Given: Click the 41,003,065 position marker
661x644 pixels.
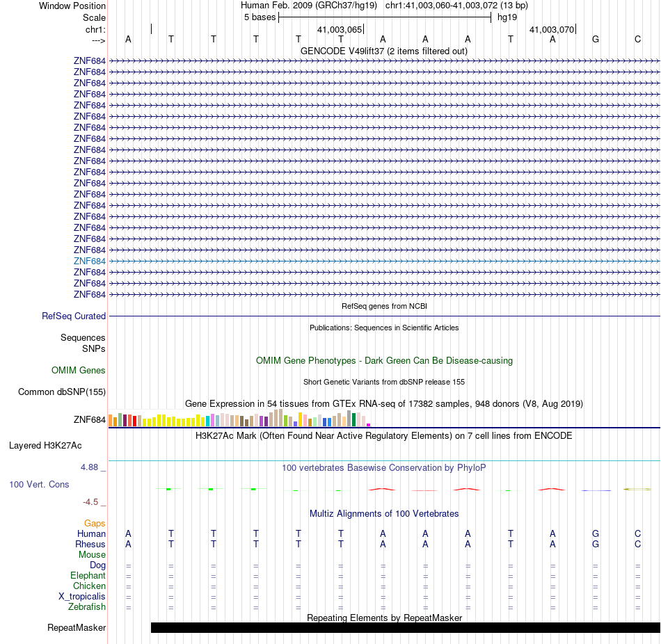Looking at the screenshot, I should (340, 29).
